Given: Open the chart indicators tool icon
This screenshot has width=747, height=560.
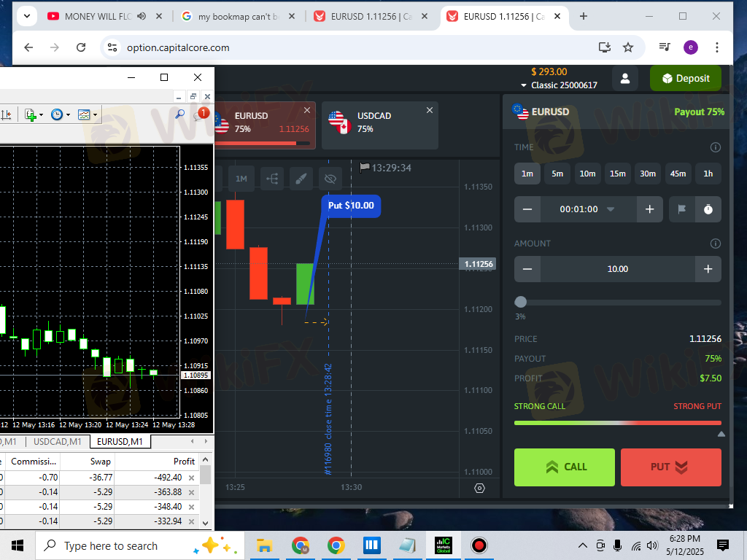Looking at the screenshot, I should coord(272,179).
